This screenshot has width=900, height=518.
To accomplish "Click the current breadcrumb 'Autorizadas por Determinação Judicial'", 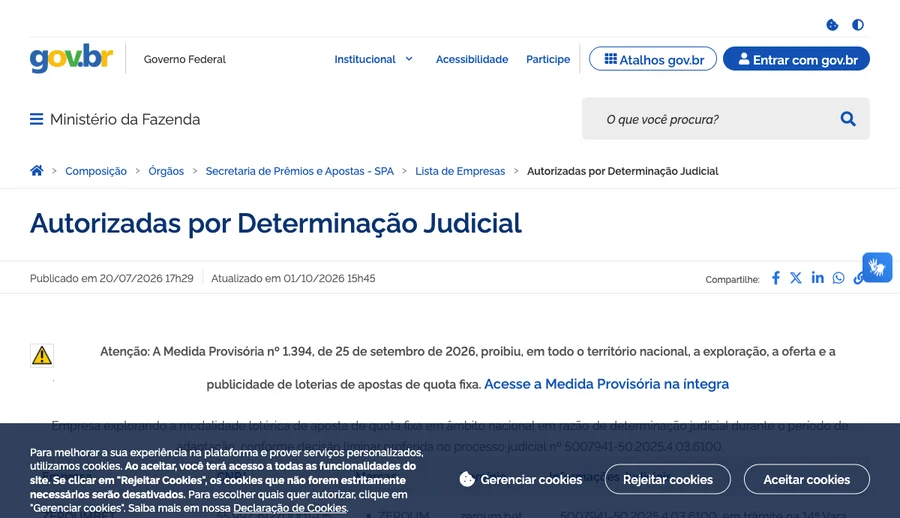I will [623, 171].
